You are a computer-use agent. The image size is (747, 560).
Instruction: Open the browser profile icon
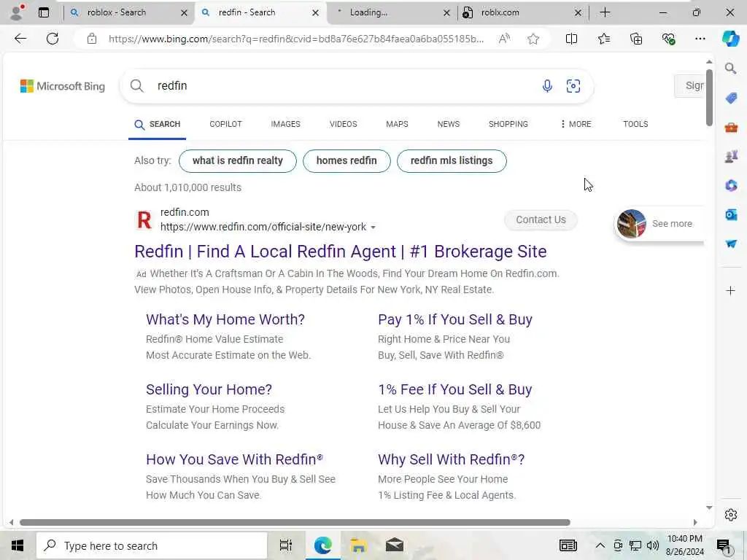tap(17, 12)
